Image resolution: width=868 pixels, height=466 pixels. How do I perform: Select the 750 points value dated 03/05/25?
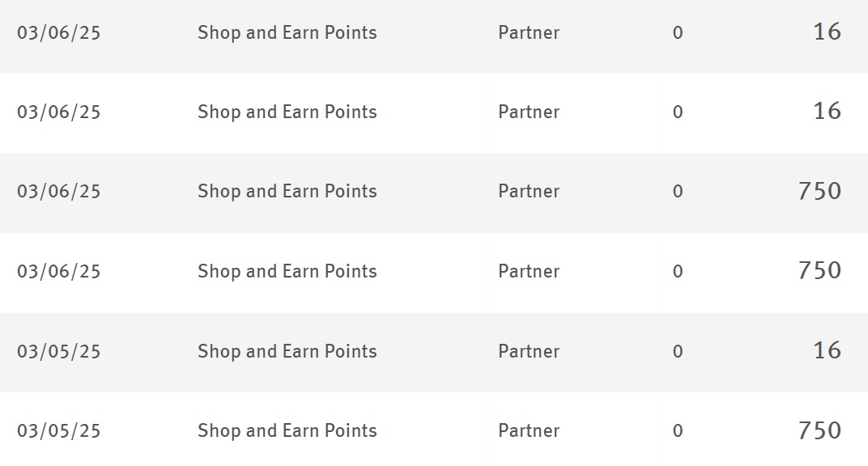(819, 430)
